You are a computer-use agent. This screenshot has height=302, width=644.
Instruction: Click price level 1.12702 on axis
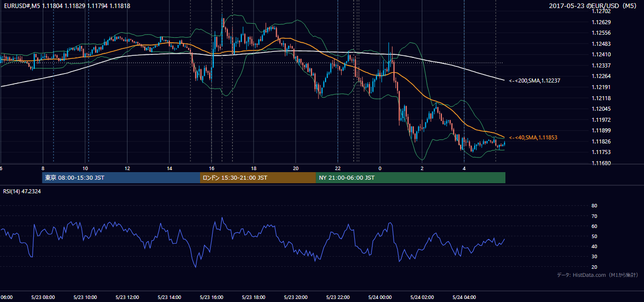[601, 12]
